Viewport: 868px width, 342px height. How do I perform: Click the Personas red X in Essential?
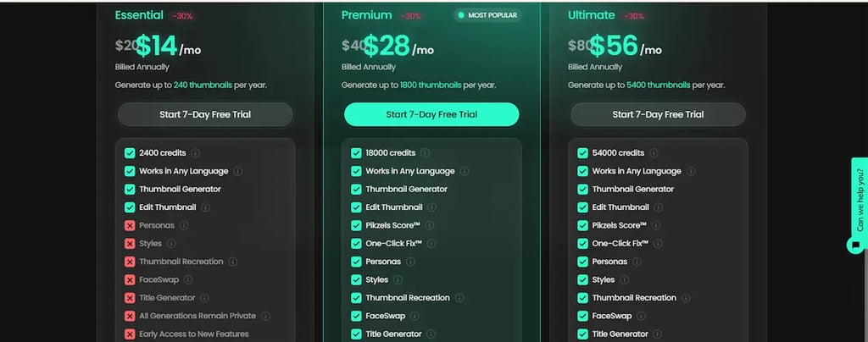click(130, 225)
